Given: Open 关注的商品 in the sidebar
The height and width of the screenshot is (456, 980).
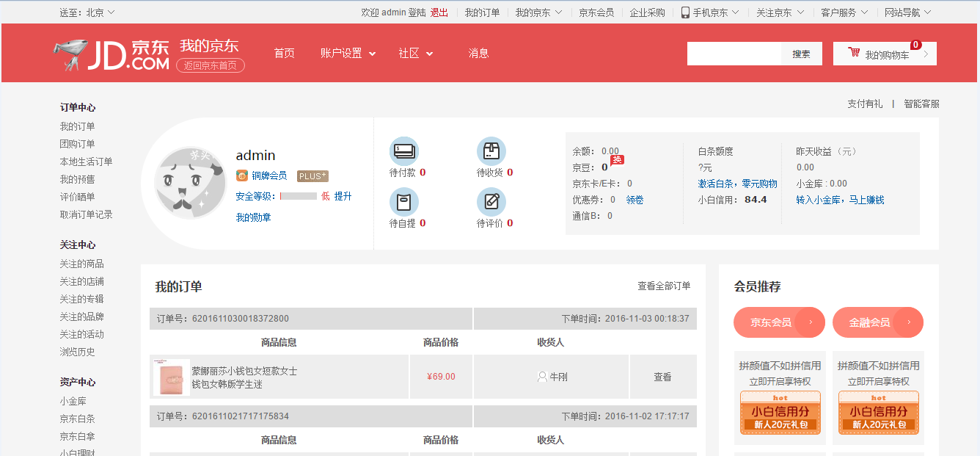Looking at the screenshot, I should 81,264.
